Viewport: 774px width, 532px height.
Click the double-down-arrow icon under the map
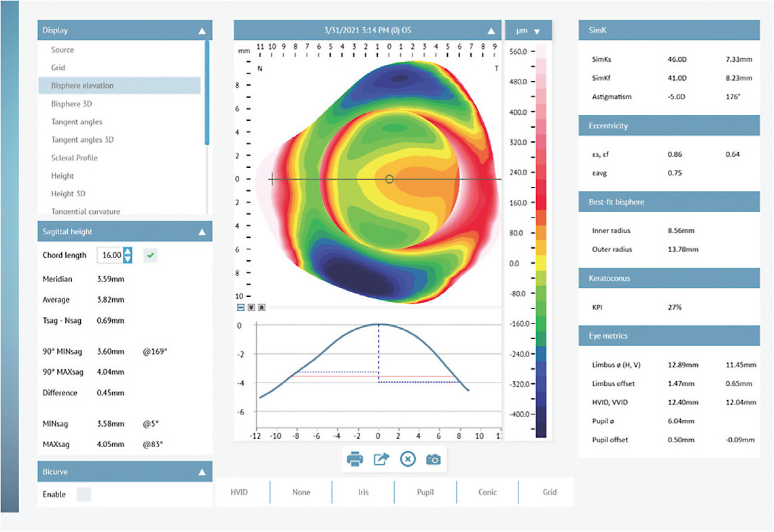point(250,307)
